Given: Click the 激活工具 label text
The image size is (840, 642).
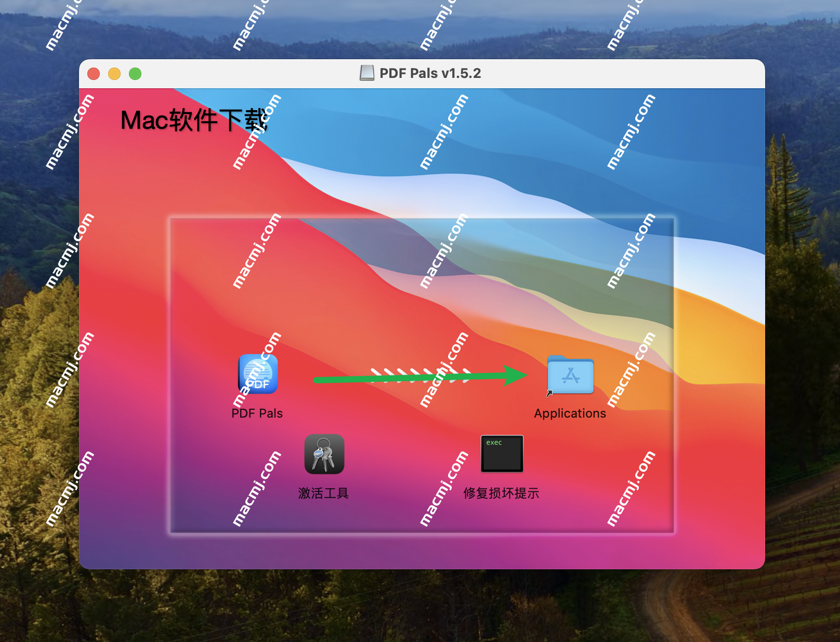Looking at the screenshot, I should click(323, 493).
